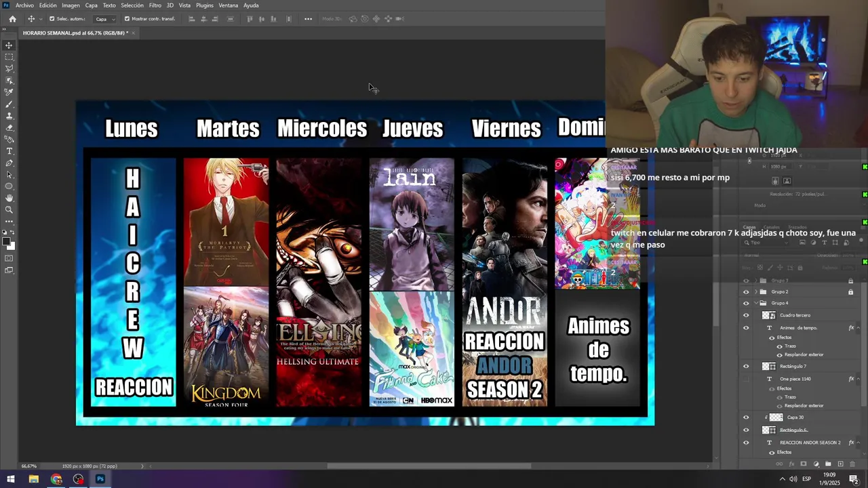Click the delete layer trash icon

852,464
